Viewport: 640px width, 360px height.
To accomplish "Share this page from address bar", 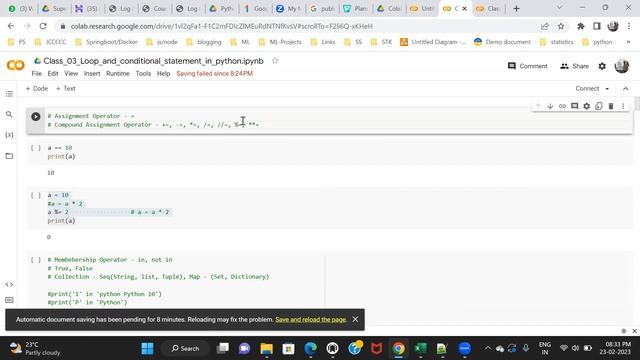I will tap(544, 26).
